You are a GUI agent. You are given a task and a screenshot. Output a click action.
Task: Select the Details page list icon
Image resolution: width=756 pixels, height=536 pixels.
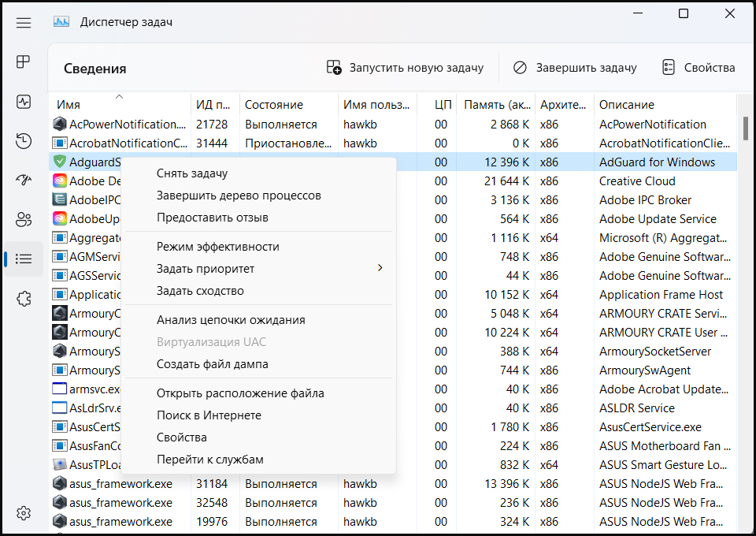coord(24,259)
